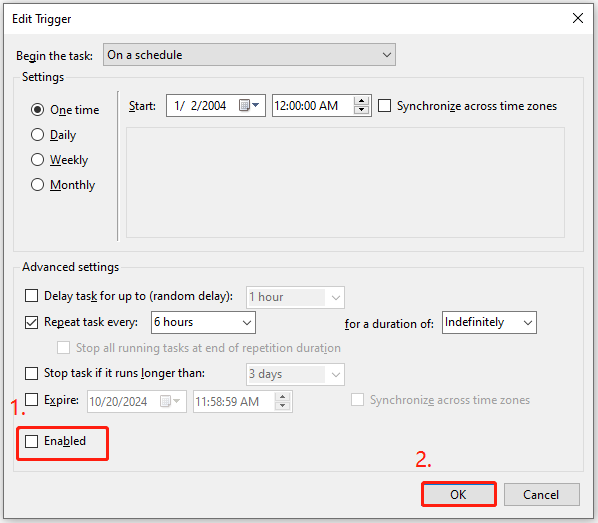Check Synchronize across time zones near Start

point(384,106)
